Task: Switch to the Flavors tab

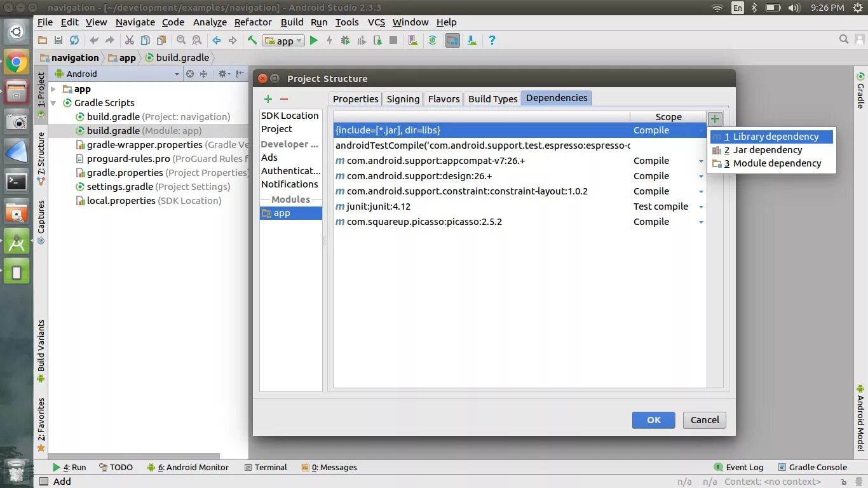Action: (x=444, y=98)
